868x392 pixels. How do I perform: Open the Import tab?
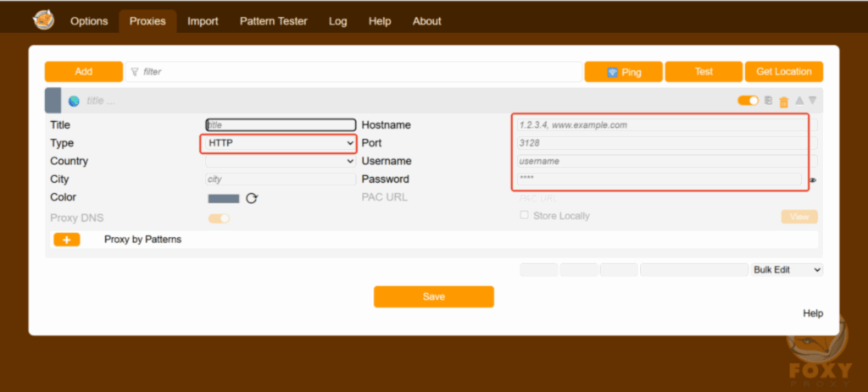(203, 21)
